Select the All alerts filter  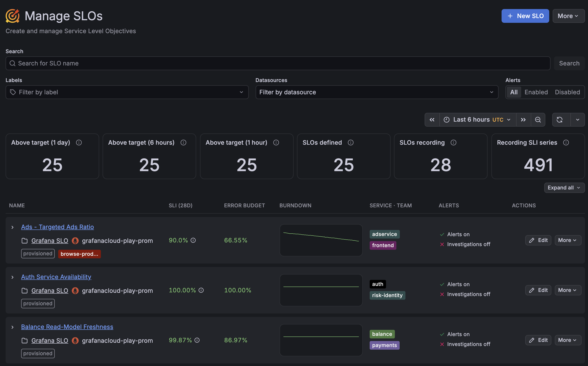click(x=514, y=92)
